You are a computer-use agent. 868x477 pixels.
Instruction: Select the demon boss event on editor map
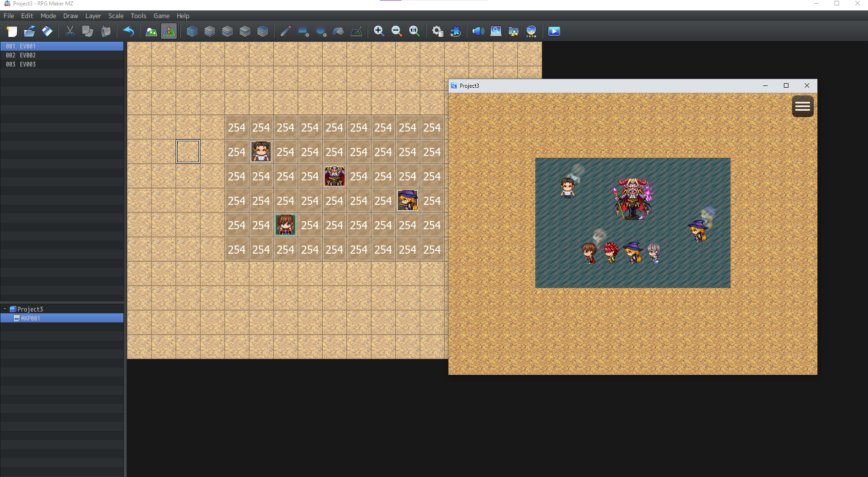tap(335, 176)
